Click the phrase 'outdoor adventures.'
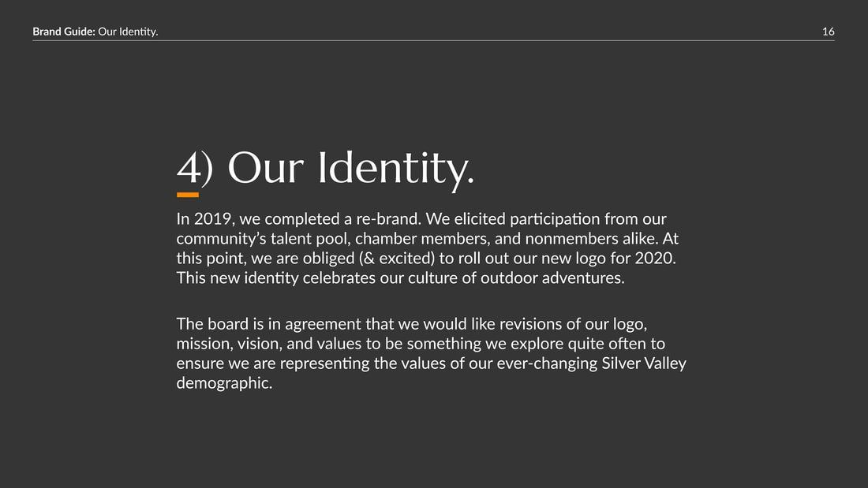 [552, 278]
